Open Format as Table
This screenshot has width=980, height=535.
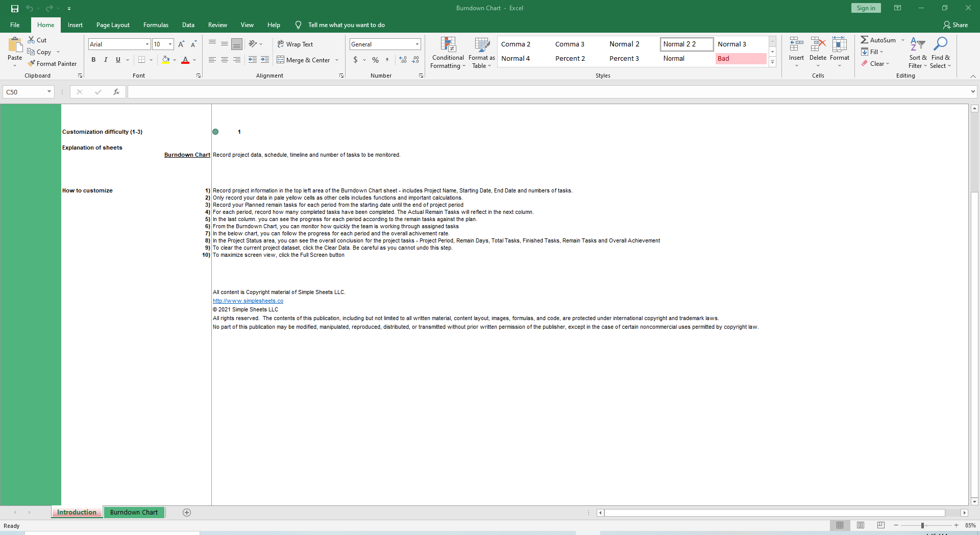tap(481, 53)
